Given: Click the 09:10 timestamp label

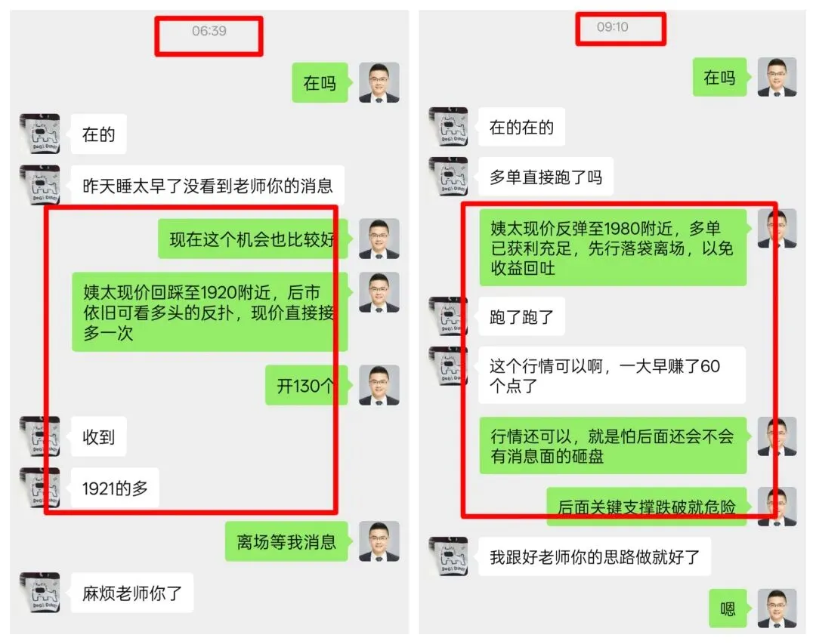Looking at the screenshot, I should tap(613, 26).
